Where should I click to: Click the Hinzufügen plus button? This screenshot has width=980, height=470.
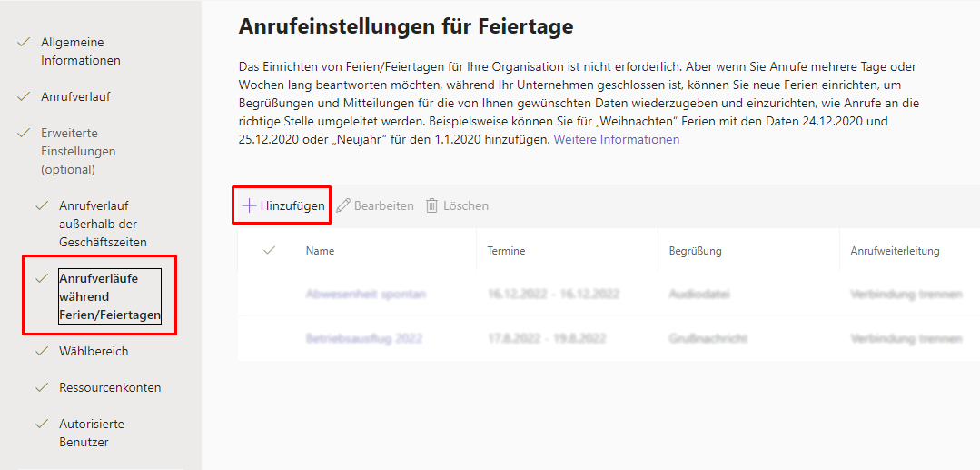282,205
